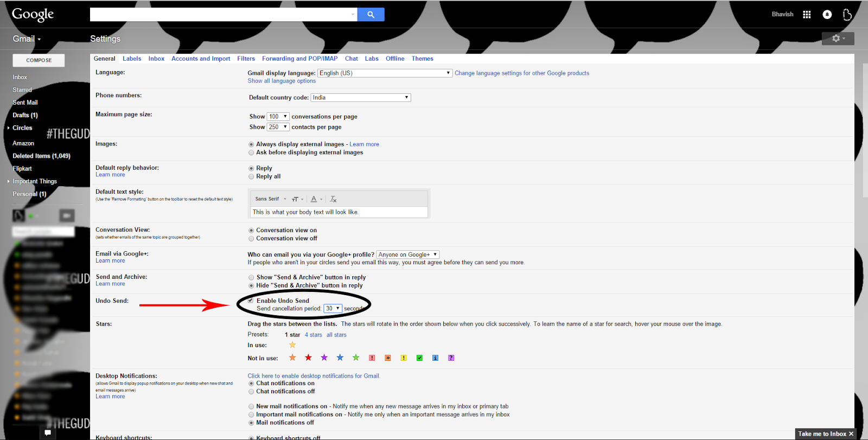Select the purple question mark icon
The image size is (868, 440).
[451, 358]
